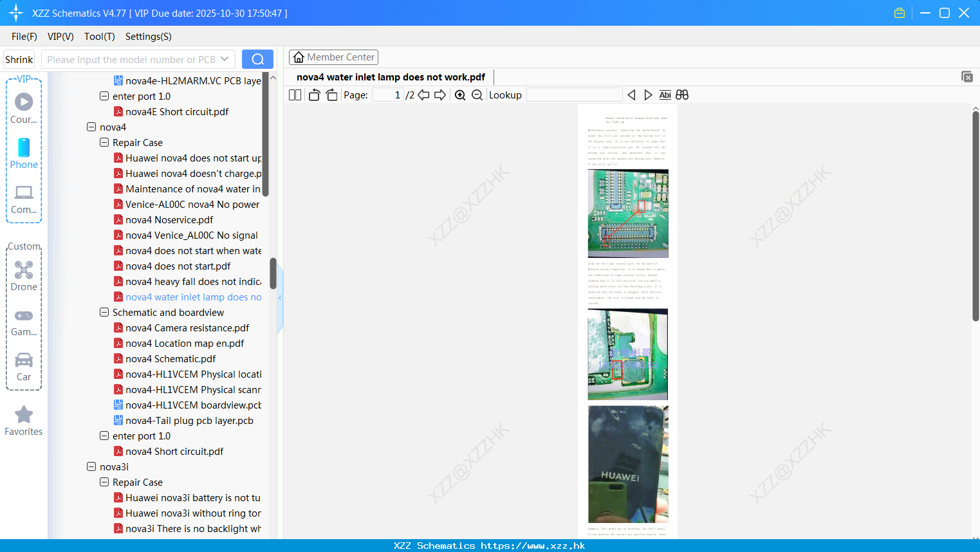The height and width of the screenshot is (552, 980).
Task: Go to the next page arrow
Action: click(x=440, y=95)
